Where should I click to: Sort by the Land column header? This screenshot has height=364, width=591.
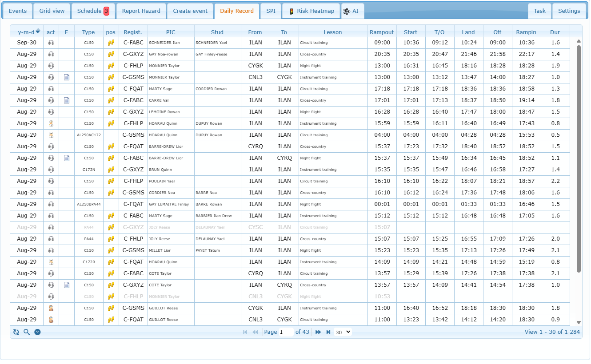(468, 32)
